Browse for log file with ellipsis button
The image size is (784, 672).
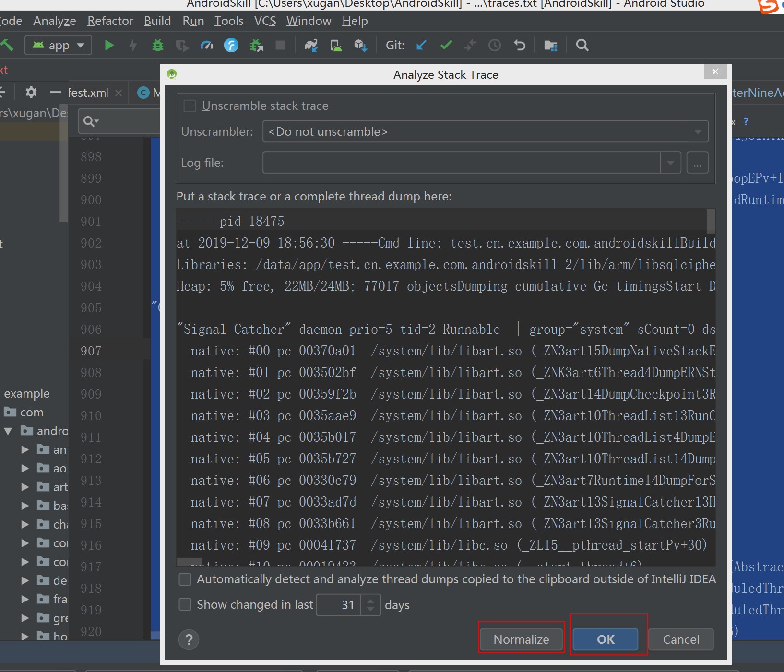tap(698, 163)
